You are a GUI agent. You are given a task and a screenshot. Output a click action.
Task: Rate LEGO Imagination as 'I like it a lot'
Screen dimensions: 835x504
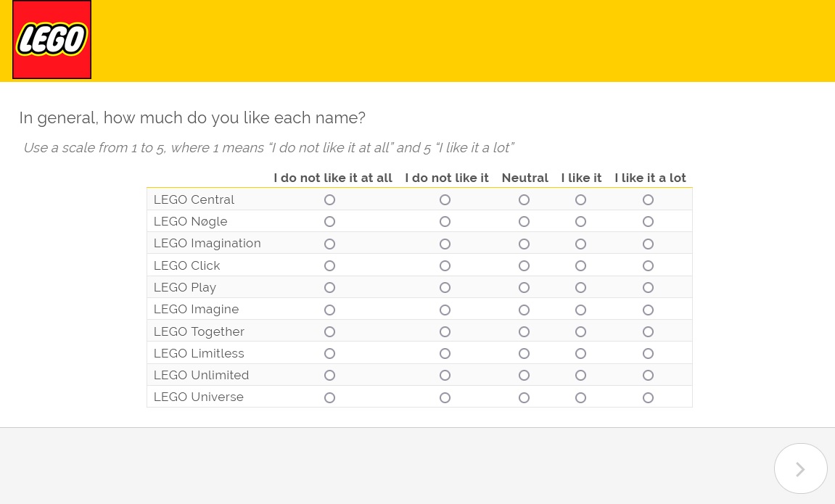click(648, 244)
